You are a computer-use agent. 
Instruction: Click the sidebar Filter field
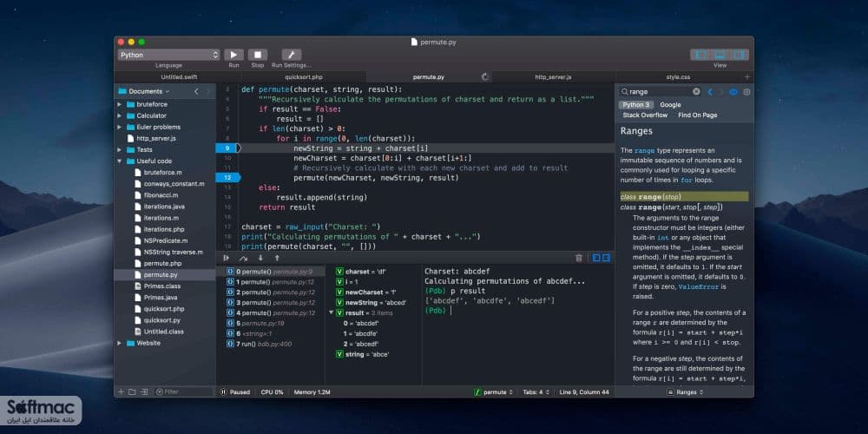click(182, 392)
